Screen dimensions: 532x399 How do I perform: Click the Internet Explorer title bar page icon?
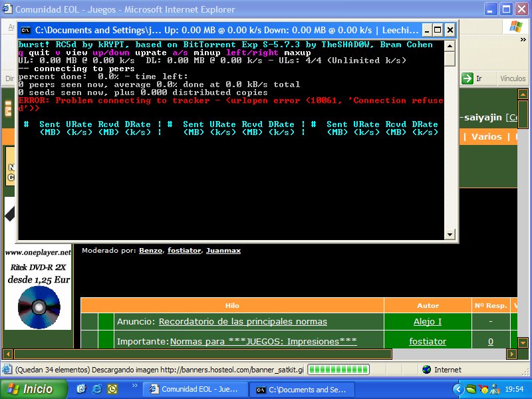(7, 9)
